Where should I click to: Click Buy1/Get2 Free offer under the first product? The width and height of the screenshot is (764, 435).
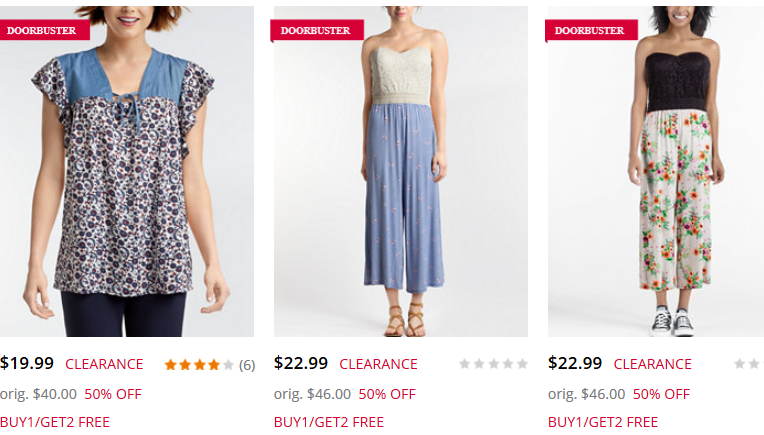click(55, 422)
